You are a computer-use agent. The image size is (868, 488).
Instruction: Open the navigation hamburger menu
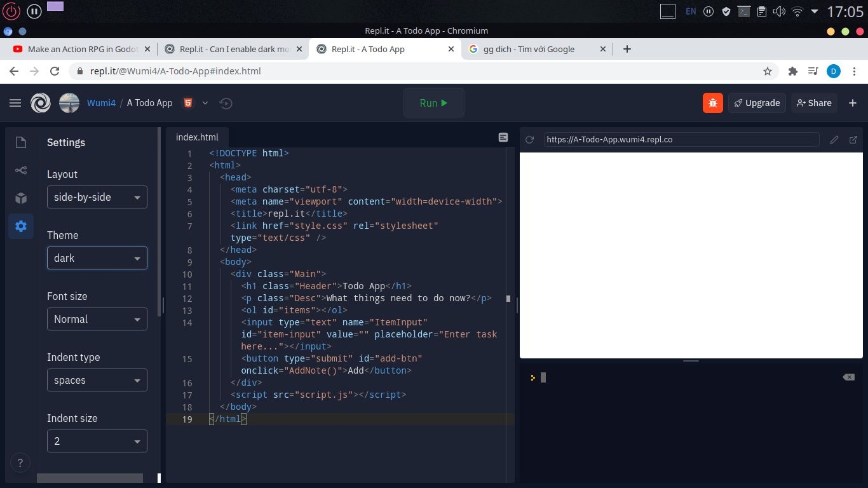click(x=15, y=102)
